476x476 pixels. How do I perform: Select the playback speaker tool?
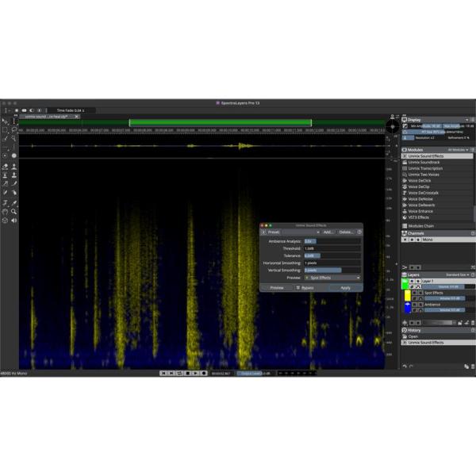click(x=14, y=221)
